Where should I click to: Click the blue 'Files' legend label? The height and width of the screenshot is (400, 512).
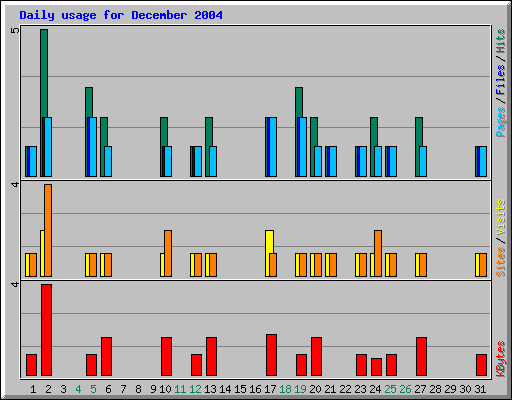500,80
